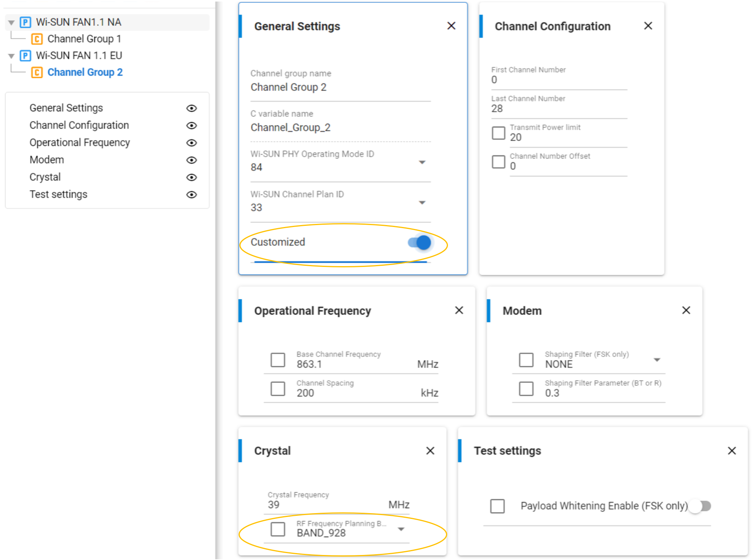753x560 pixels.
Task: Go to Operational Frequency in sidebar list
Action: pyautogui.click(x=80, y=142)
